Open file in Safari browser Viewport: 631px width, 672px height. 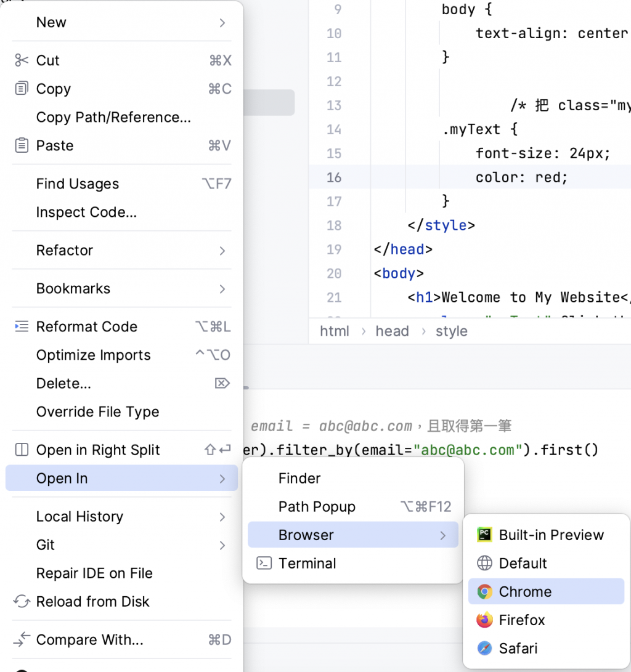click(x=518, y=649)
